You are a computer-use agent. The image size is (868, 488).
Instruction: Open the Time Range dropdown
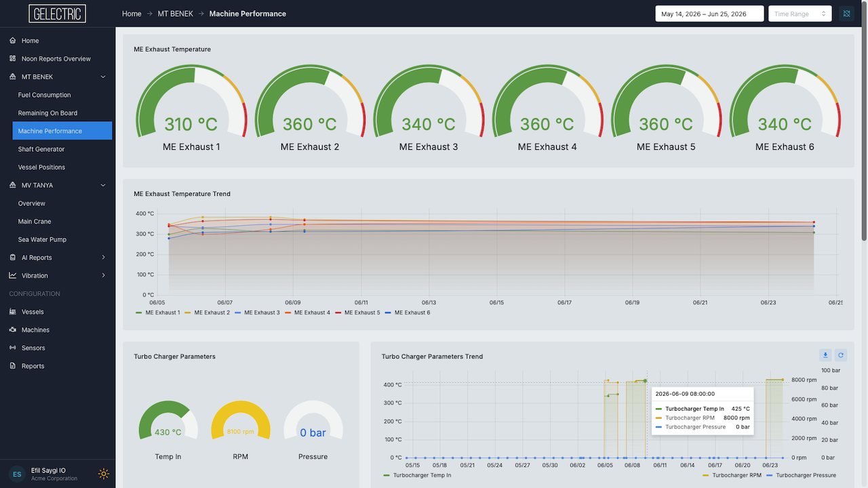800,14
